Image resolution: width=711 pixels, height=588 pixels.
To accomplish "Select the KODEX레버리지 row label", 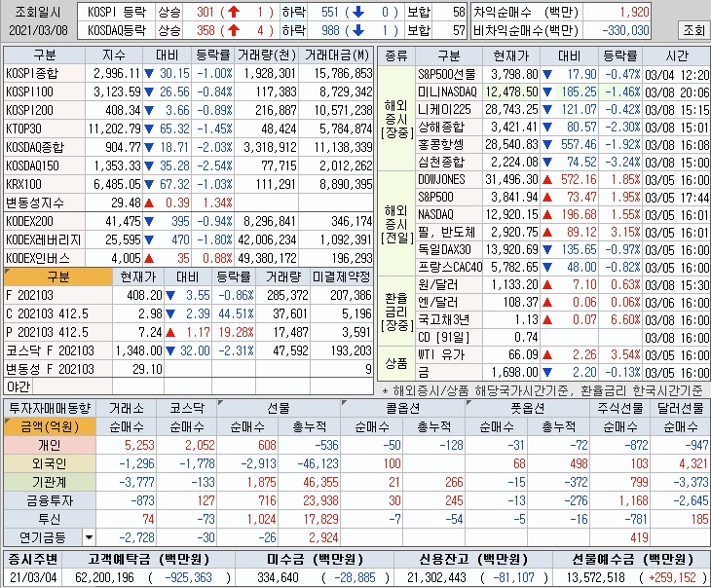I will point(44,239).
